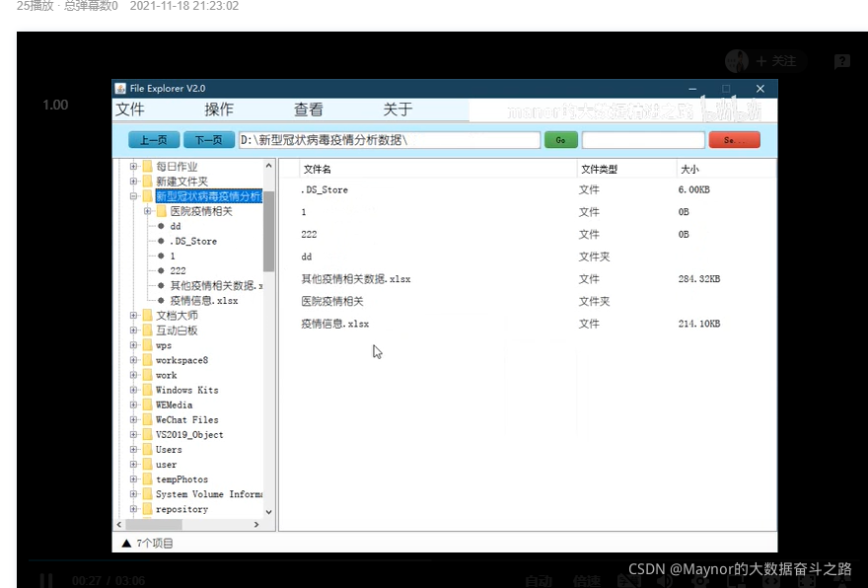Focus the path address field
The height and width of the screenshot is (588, 868).
pyautogui.click(x=390, y=140)
